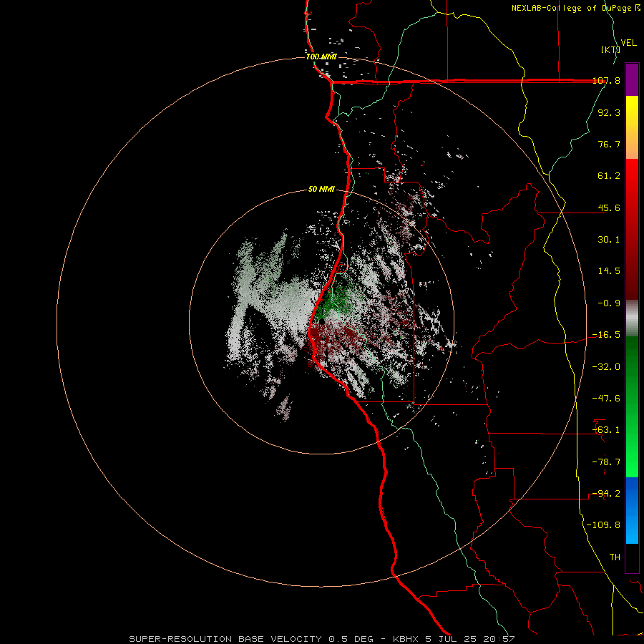Select the 45.6 legend value

tap(609, 208)
